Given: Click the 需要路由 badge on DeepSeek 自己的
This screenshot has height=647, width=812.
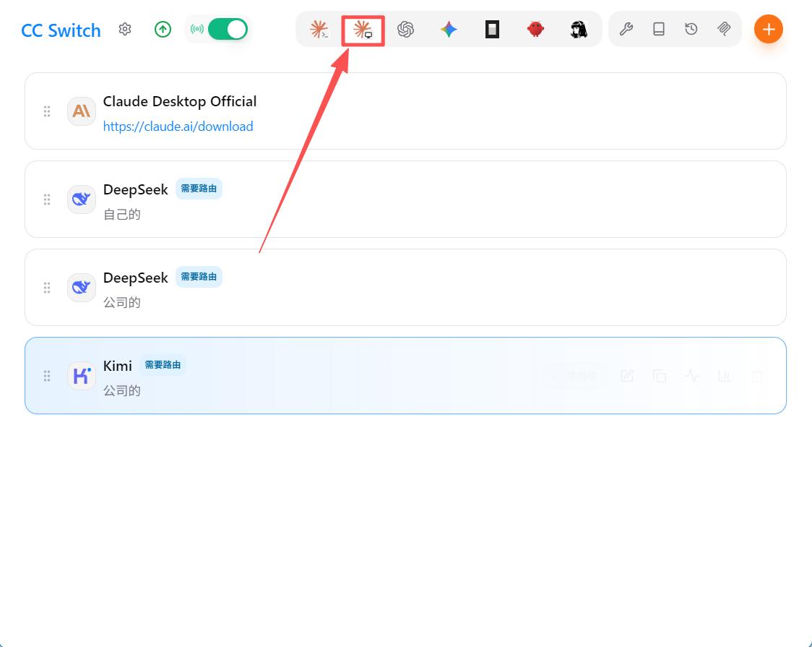Looking at the screenshot, I should [x=199, y=189].
